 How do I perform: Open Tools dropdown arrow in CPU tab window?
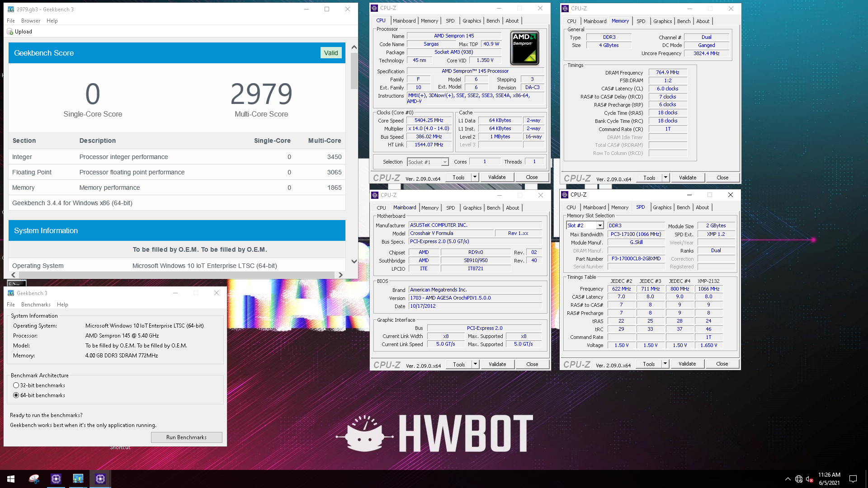pos(475,177)
